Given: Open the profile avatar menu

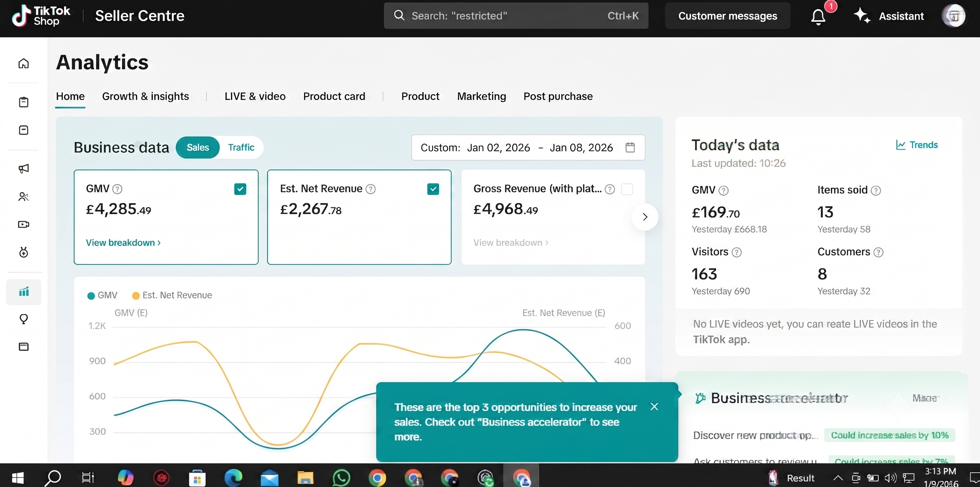Looking at the screenshot, I should (953, 16).
